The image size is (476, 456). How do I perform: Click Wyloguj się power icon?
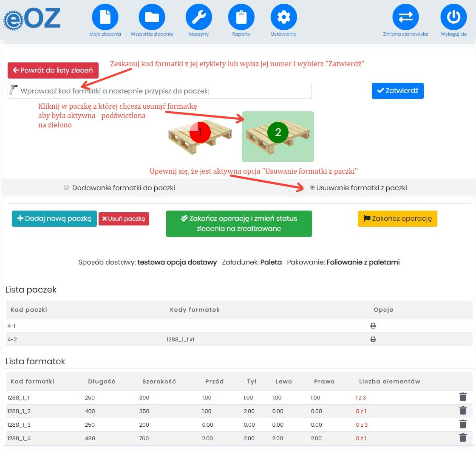click(453, 17)
